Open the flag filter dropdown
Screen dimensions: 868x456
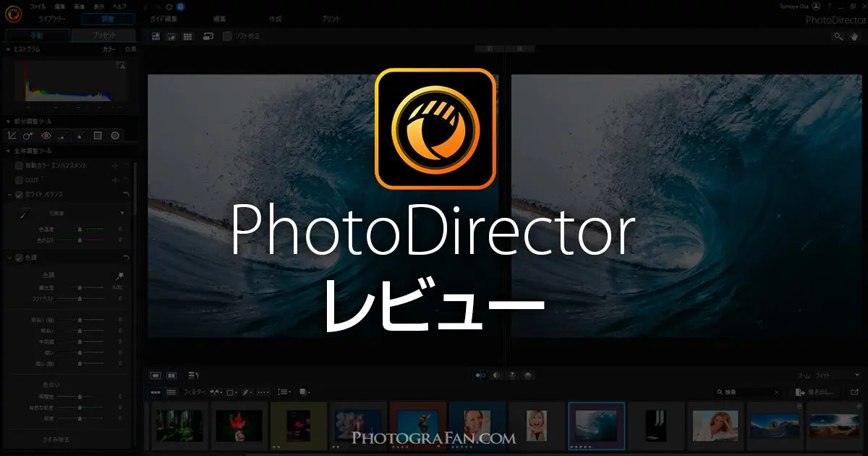(x=215, y=392)
